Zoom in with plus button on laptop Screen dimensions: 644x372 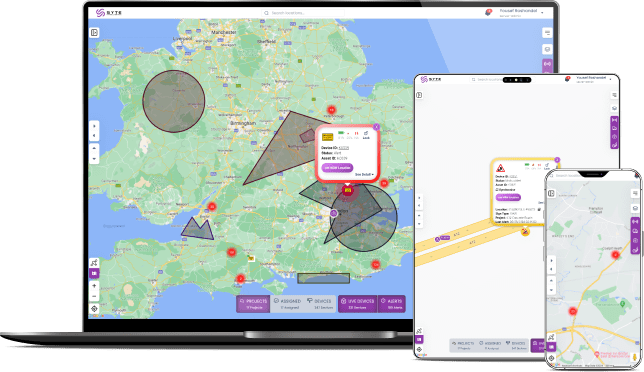point(94,286)
